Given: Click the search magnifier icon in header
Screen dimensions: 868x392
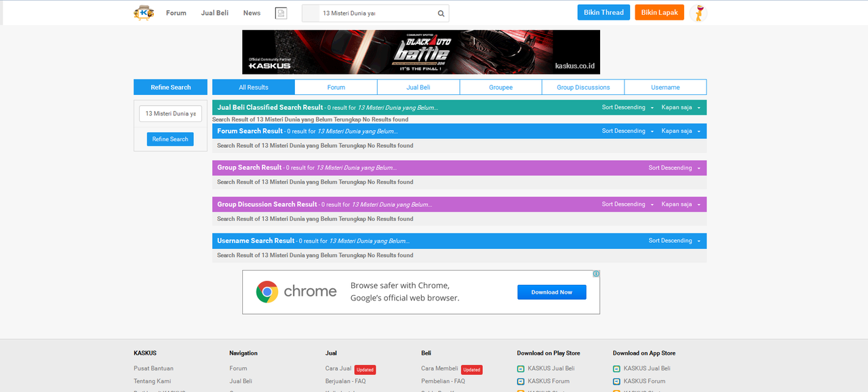Looking at the screenshot, I should [441, 13].
